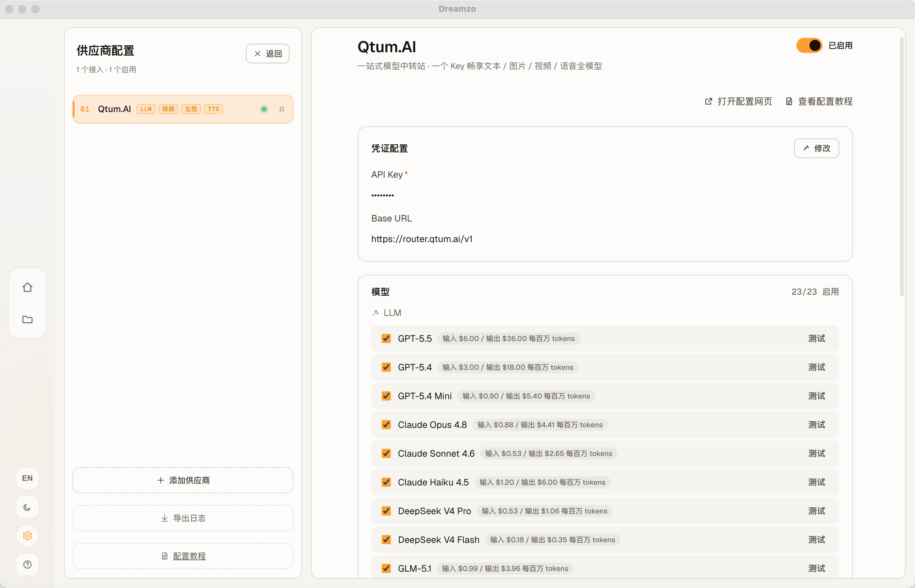The image size is (915, 588).
Task: Test the GLM-5.1 model
Action: [816, 568]
